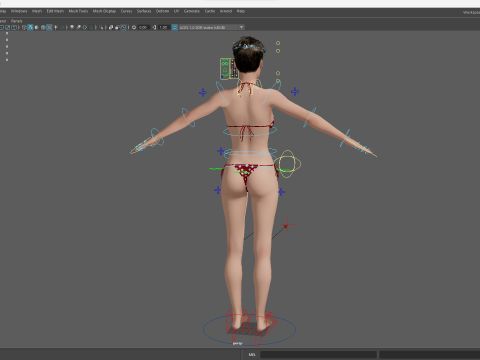Viewport: 480px width, 360px height.
Task: Click the gamma reset icon
Action: (x=154, y=27)
